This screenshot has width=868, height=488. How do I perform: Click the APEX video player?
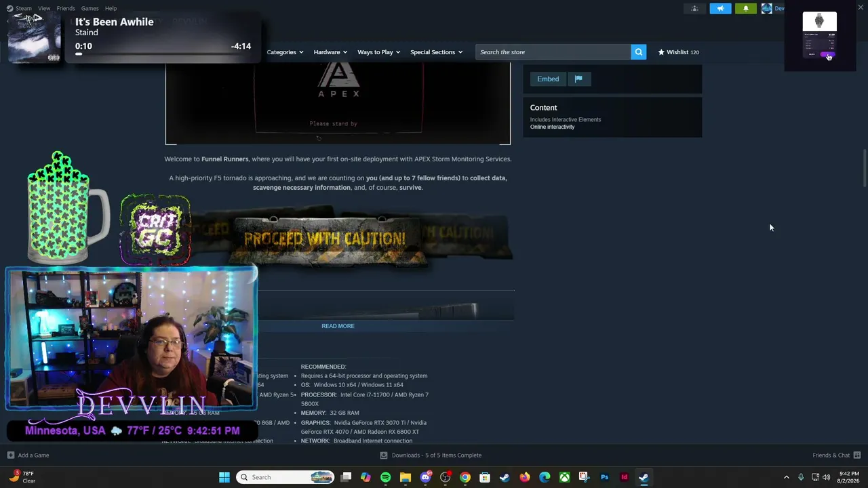pos(338,104)
